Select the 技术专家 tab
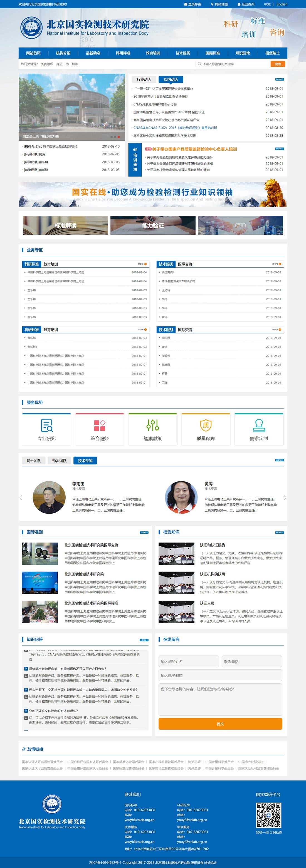This screenshot has width=306, height=868. (85, 461)
